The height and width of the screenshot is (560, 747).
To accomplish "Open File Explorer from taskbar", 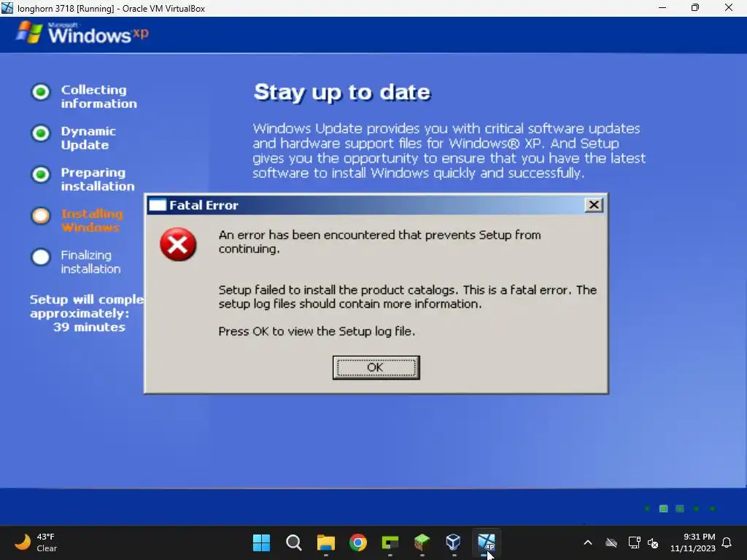I will click(326, 542).
